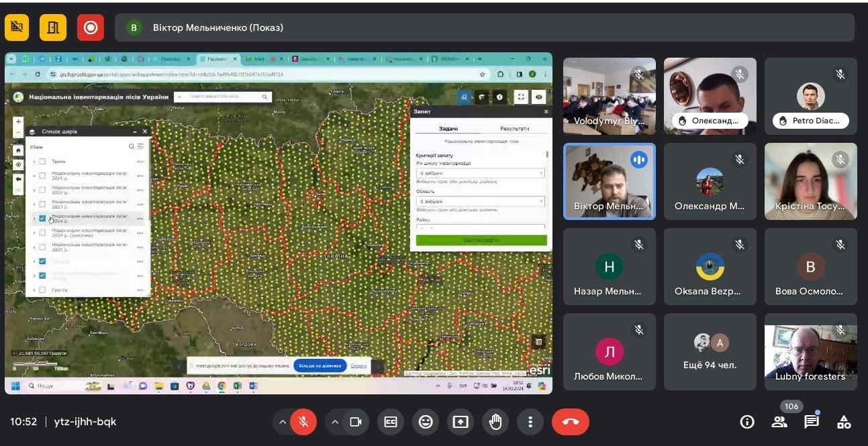Open microphone audio settings arrow
Image resolution: width=868 pixels, height=446 pixels.
(283, 422)
